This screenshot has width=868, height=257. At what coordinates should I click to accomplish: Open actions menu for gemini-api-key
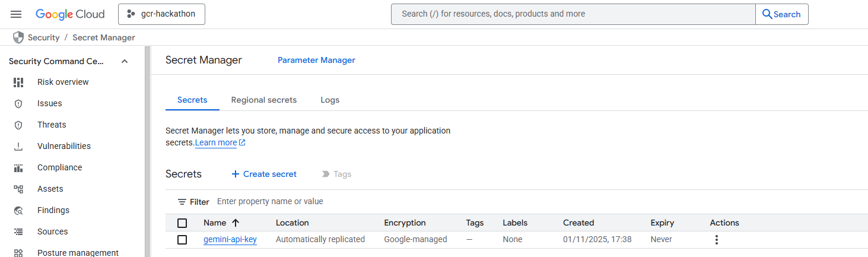point(717,240)
